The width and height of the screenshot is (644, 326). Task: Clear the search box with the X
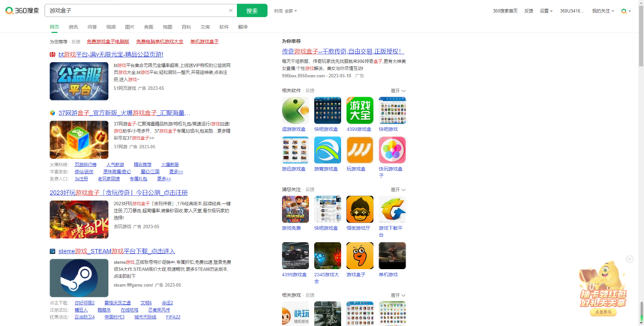[231, 10]
